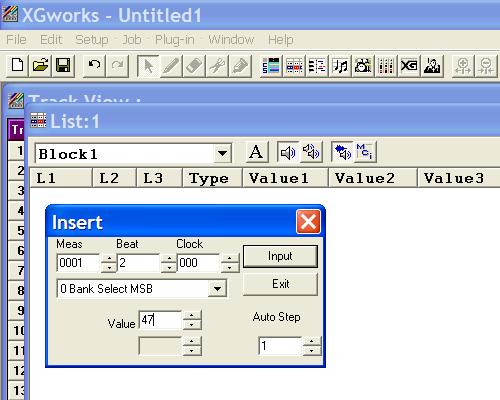Increase Value 47 with up arrow

click(x=192, y=316)
